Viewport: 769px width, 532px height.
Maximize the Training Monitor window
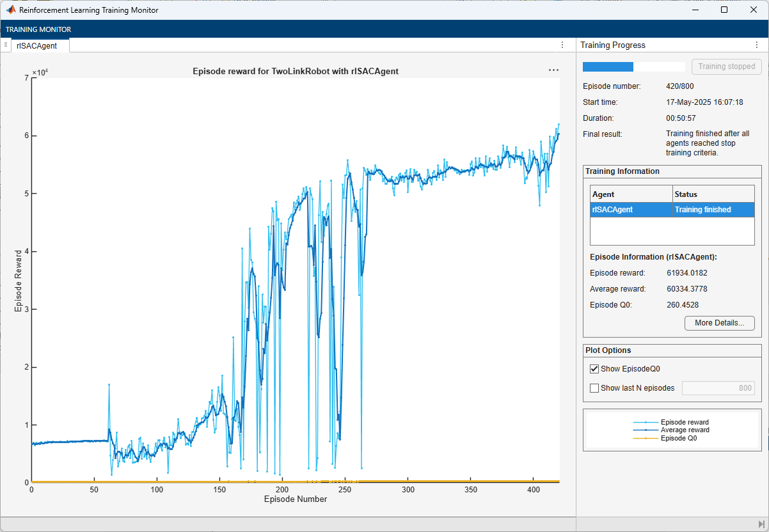click(724, 10)
